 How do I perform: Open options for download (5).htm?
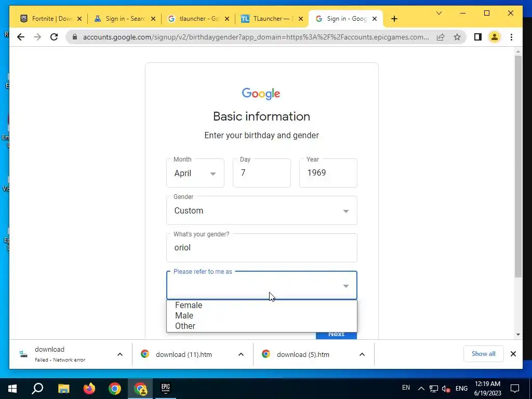362,354
